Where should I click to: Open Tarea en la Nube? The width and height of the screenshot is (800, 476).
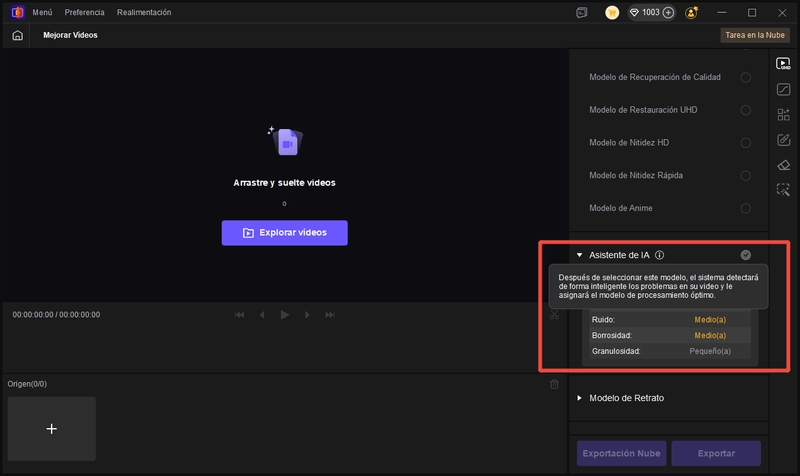click(x=755, y=35)
